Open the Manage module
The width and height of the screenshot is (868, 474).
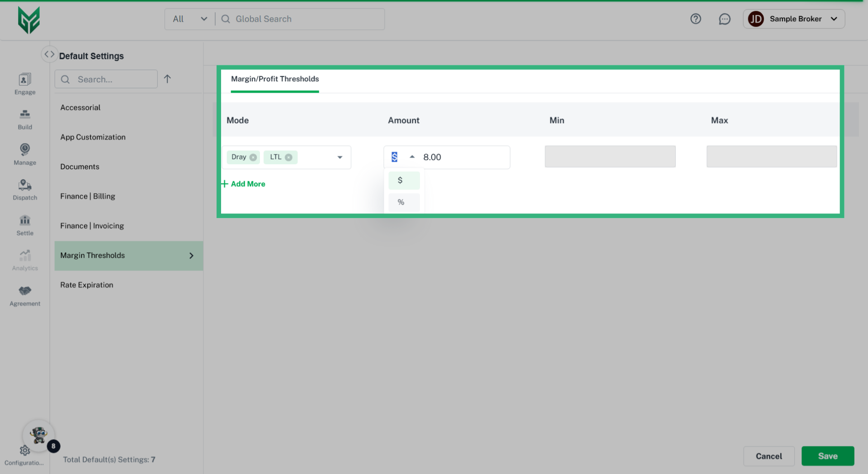(25, 155)
